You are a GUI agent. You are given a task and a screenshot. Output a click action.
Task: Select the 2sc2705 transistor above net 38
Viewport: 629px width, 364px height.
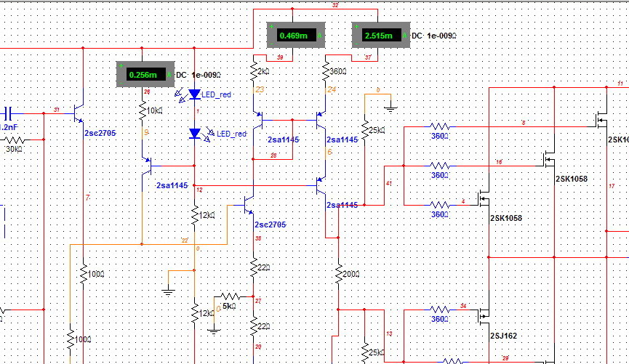(x=249, y=206)
